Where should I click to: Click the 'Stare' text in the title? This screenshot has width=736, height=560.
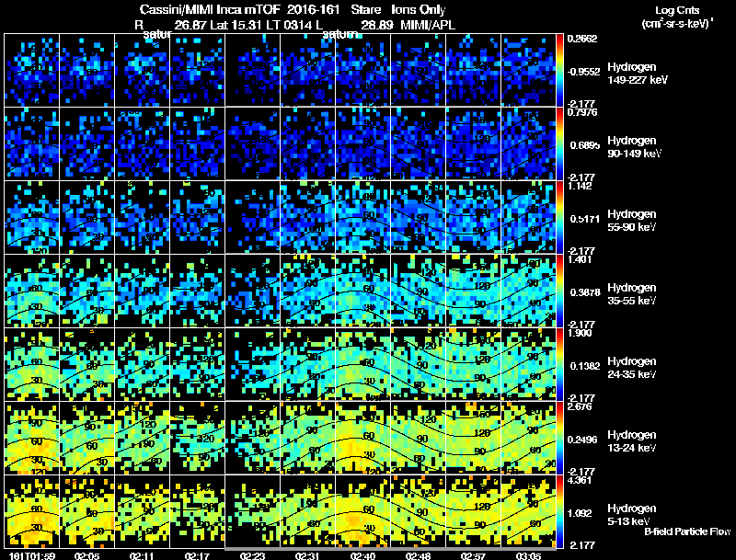(x=365, y=10)
